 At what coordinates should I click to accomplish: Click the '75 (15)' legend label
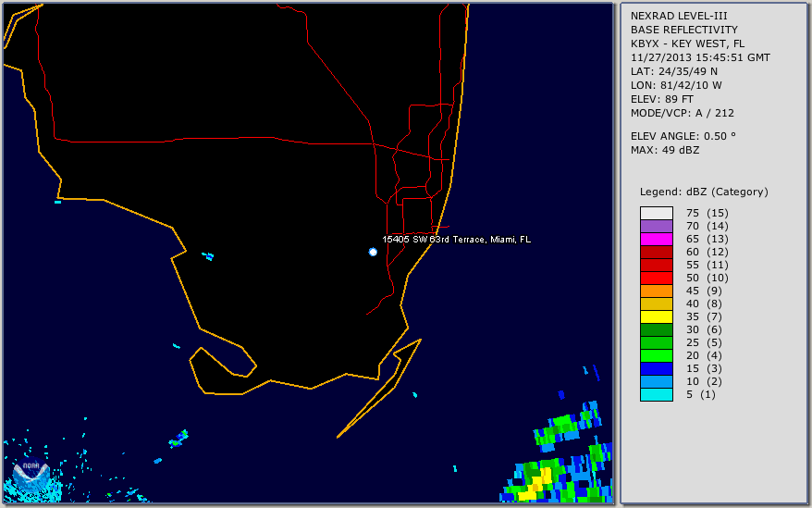pos(707,213)
